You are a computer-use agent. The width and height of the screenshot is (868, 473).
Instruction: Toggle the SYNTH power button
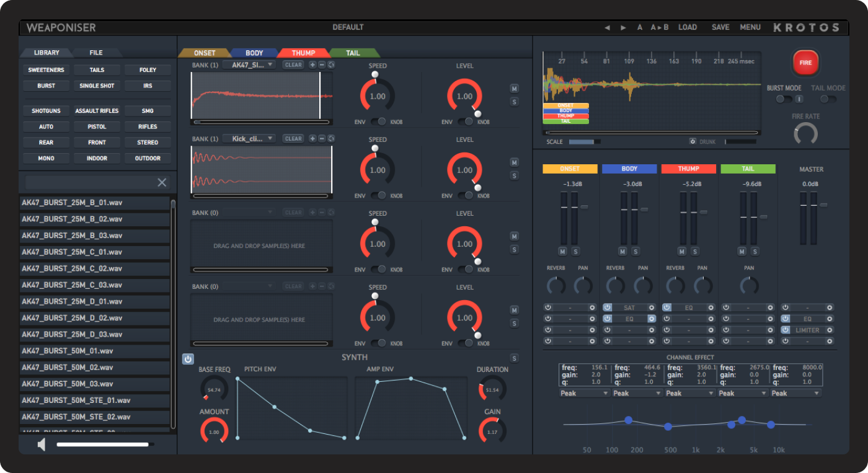(188, 359)
